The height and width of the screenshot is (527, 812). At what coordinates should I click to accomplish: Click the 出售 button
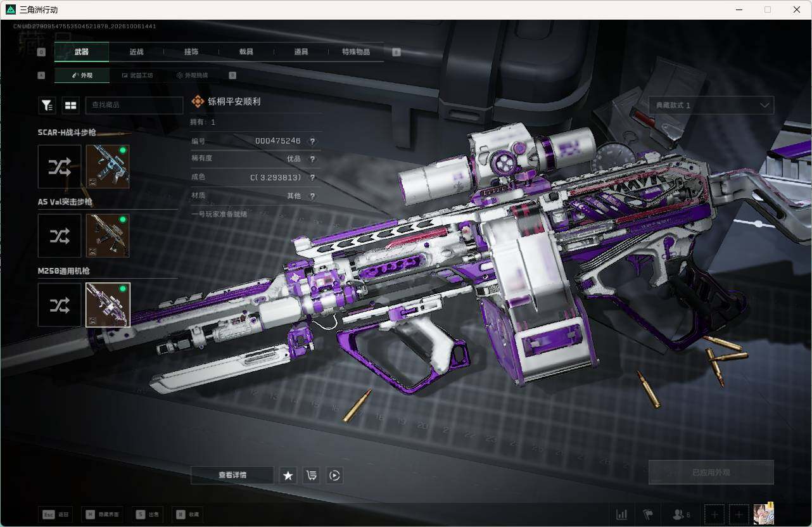tap(148, 514)
